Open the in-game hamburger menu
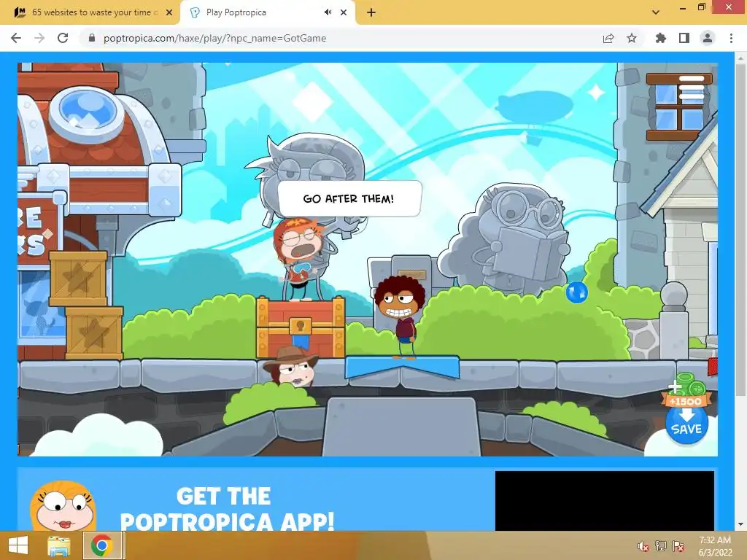Image resolution: width=747 pixels, height=560 pixels. click(x=692, y=87)
